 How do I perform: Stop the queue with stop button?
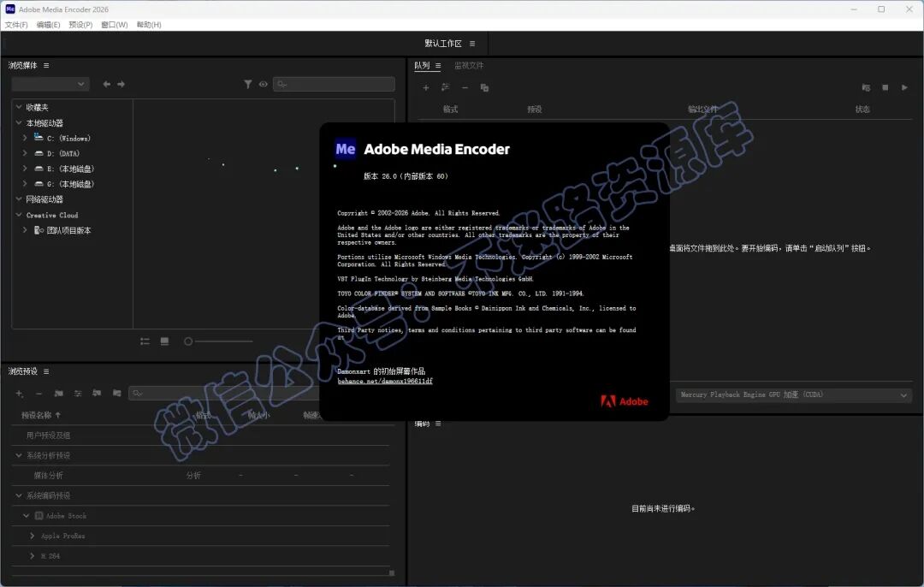[885, 88]
